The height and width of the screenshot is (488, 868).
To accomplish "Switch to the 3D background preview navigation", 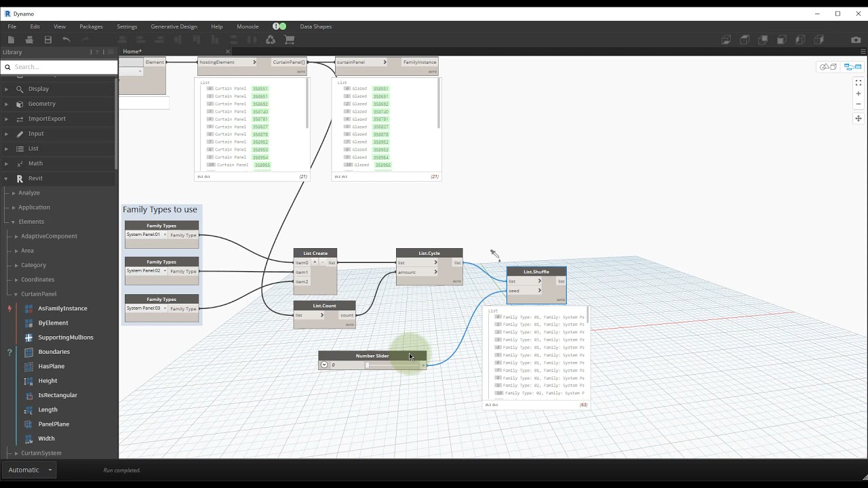I will point(828,66).
